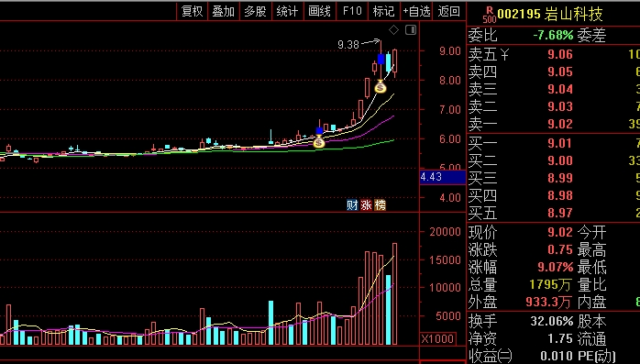Click the 收益 value 0.010
The height and width of the screenshot is (364, 640).
click(557, 357)
